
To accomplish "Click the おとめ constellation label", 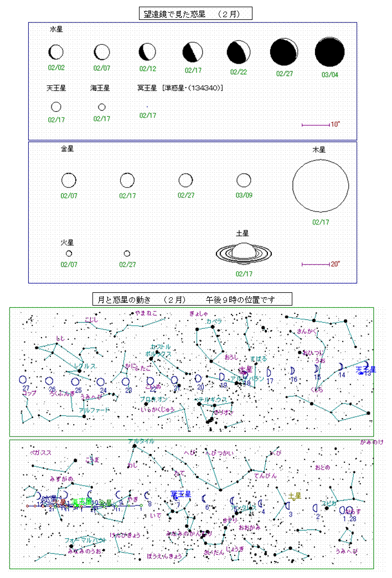I will point(322,467).
